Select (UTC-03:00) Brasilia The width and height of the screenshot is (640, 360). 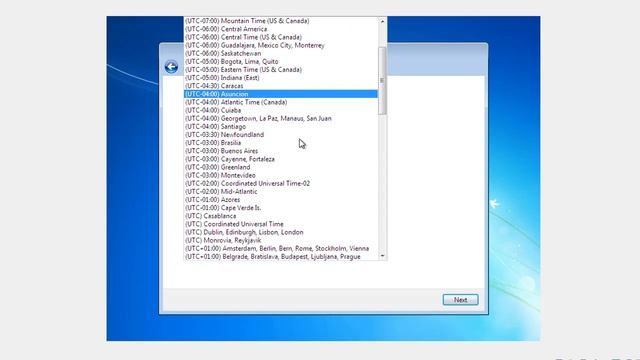tap(281, 143)
